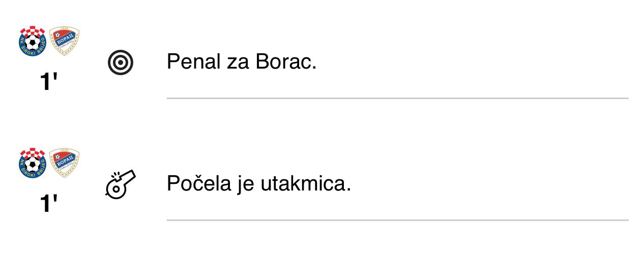644x255 pixels.
Task: Click the word "Počela" in kickoff text
Action: click(x=198, y=183)
